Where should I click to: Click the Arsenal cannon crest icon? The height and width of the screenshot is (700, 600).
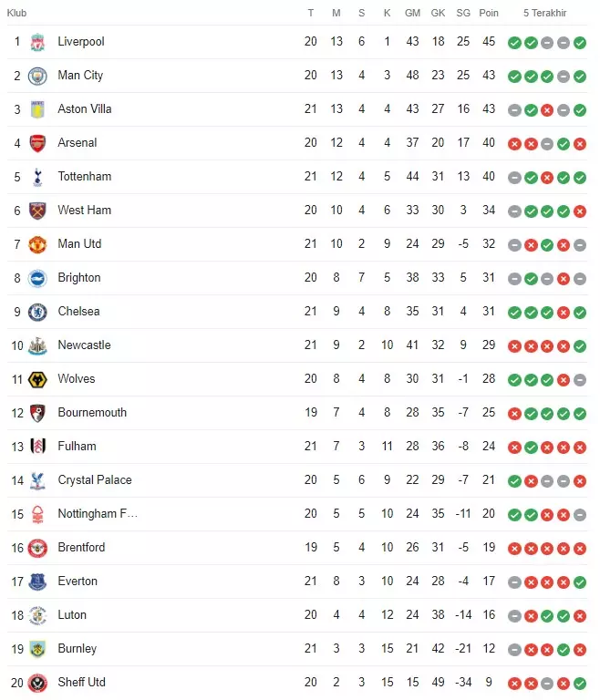click(37, 143)
